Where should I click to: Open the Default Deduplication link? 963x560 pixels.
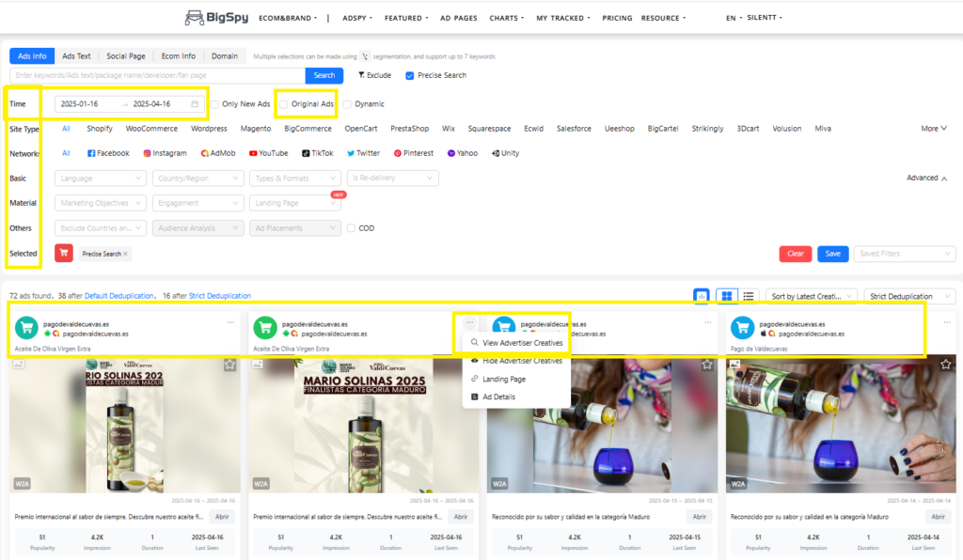[118, 296]
